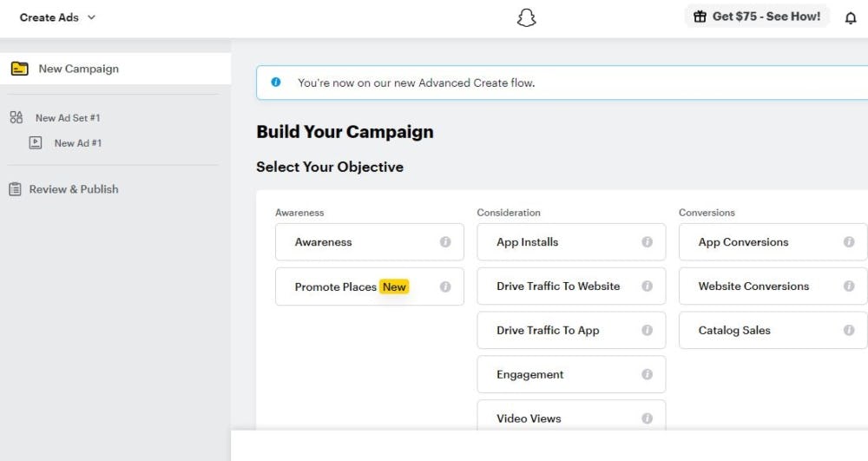
Task: Open the Review & Publish step
Action: click(74, 189)
